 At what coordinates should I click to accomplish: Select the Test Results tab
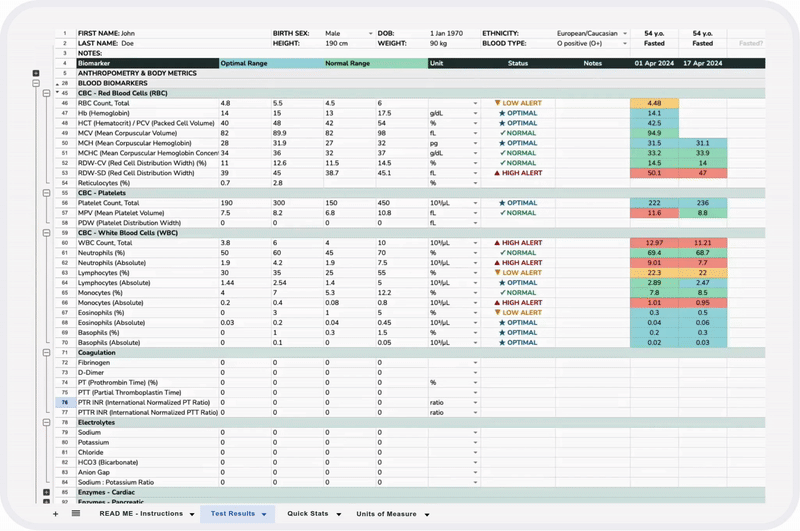[x=233, y=514]
